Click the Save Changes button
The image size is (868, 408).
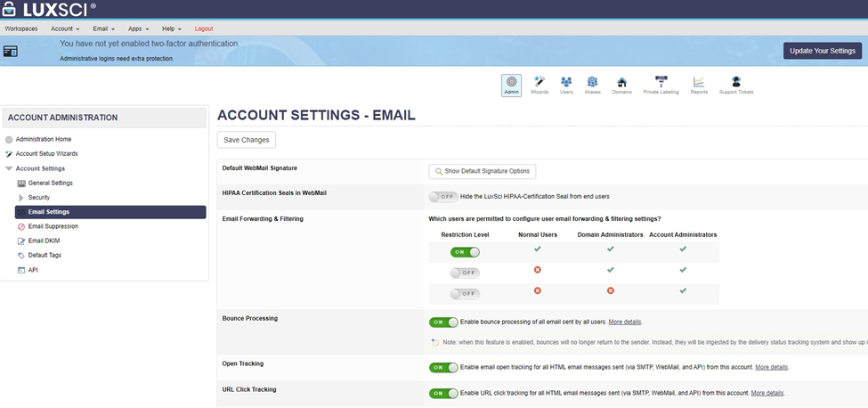tap(247, 140)
